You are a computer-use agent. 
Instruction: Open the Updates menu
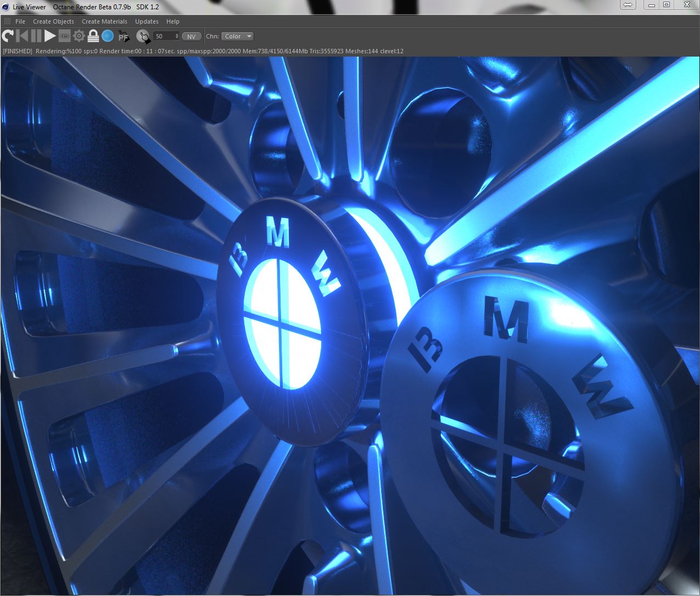click(x=147, y=21)
